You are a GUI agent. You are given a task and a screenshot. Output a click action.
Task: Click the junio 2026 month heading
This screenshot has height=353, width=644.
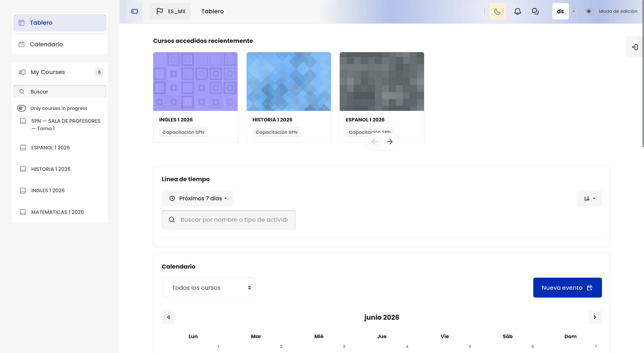(x=382, y=317)
